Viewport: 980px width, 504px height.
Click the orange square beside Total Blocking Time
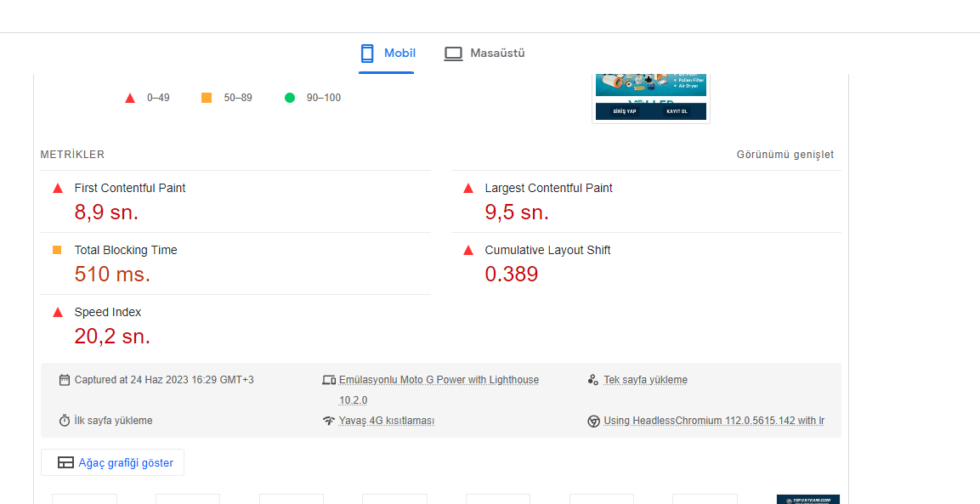[57, 250]
